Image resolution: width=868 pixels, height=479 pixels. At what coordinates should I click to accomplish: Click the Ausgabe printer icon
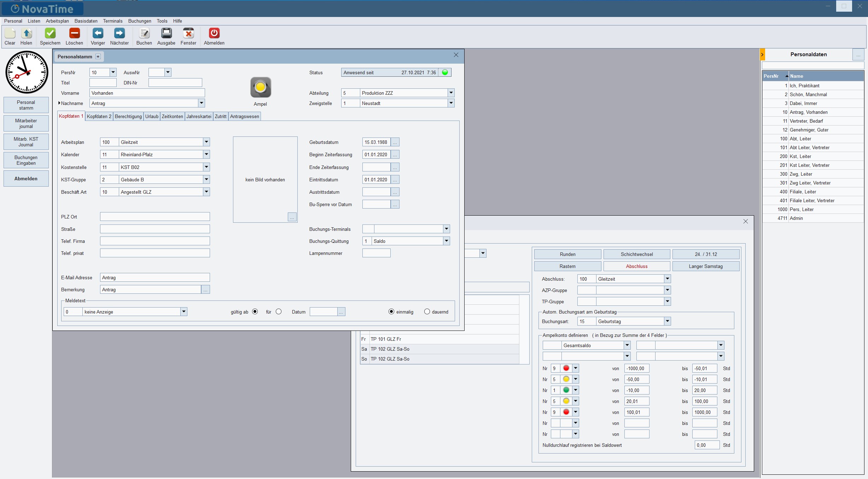pyautogui.click(x=166, y=34)
